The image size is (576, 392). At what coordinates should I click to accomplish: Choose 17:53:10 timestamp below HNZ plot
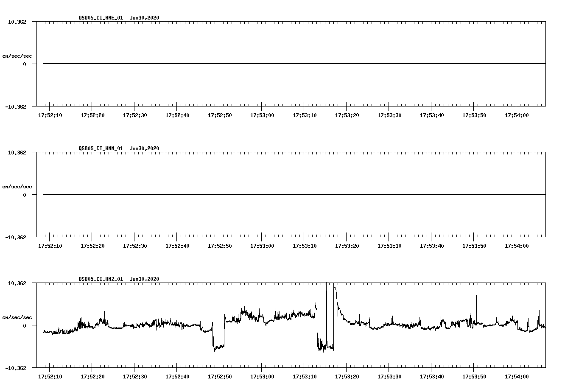pos(305,377)
